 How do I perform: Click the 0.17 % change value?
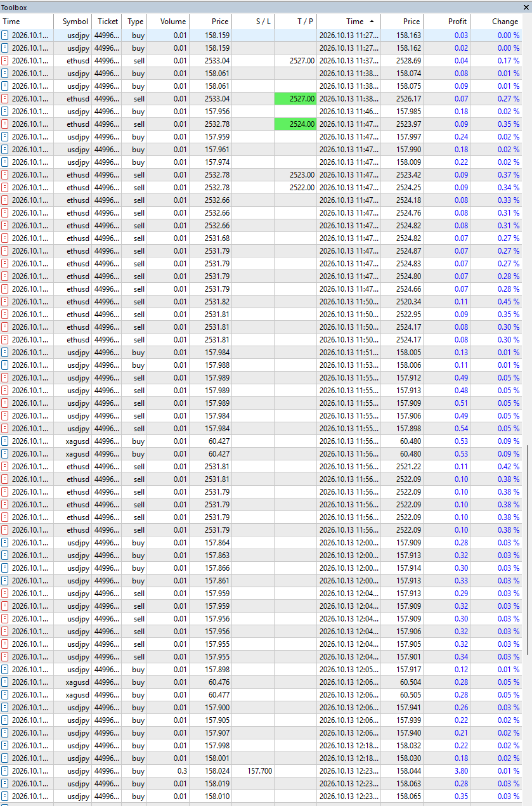click(508, 61)
